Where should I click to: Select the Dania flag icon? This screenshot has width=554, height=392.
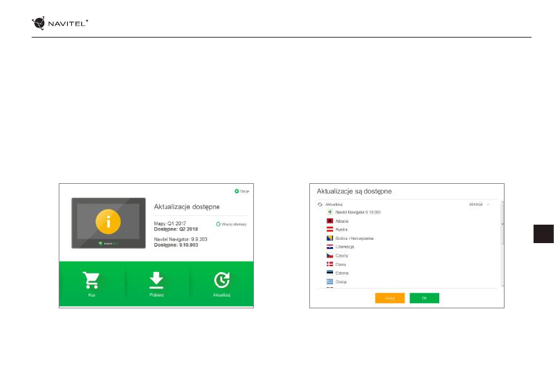[330, 264]
